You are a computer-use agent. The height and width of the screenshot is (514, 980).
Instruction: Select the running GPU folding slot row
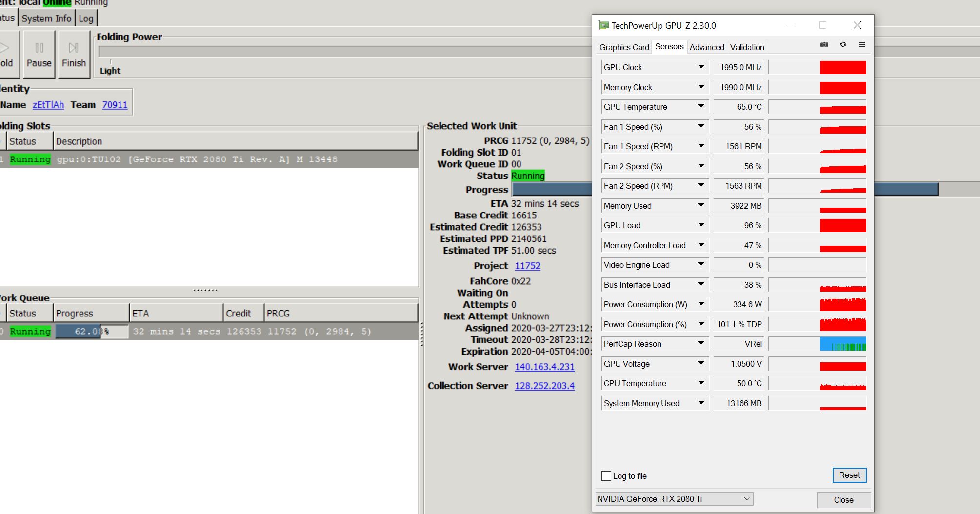[x=209, y=159]
